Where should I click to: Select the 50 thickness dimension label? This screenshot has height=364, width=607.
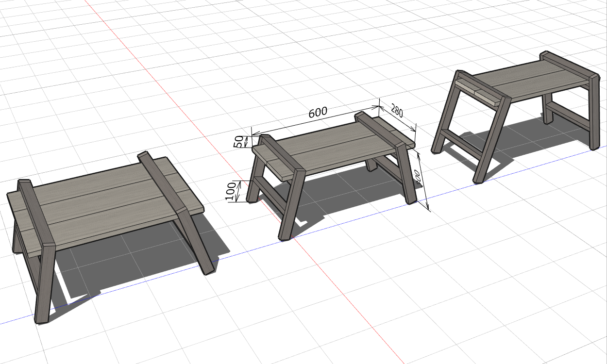(238, 142)
